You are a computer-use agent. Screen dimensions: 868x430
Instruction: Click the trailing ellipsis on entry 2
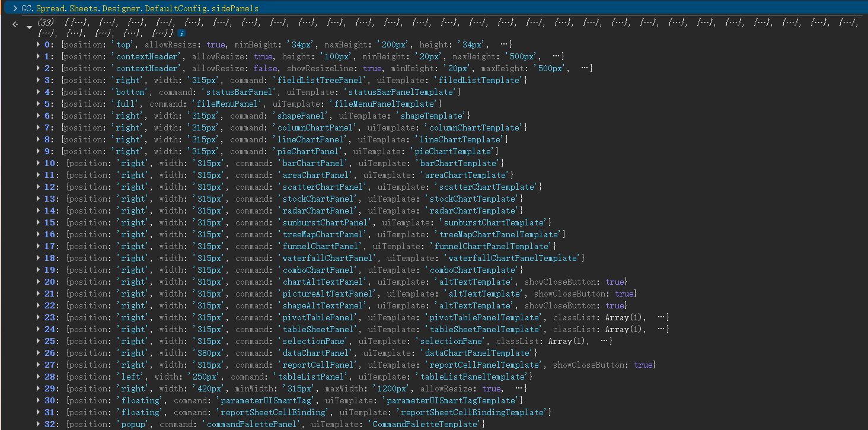(585, 68)
